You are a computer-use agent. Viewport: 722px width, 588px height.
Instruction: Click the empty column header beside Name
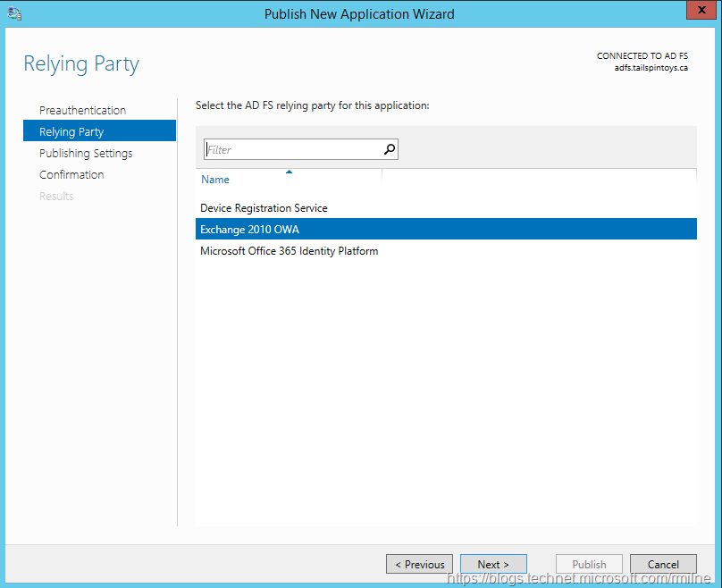(538, 179)
